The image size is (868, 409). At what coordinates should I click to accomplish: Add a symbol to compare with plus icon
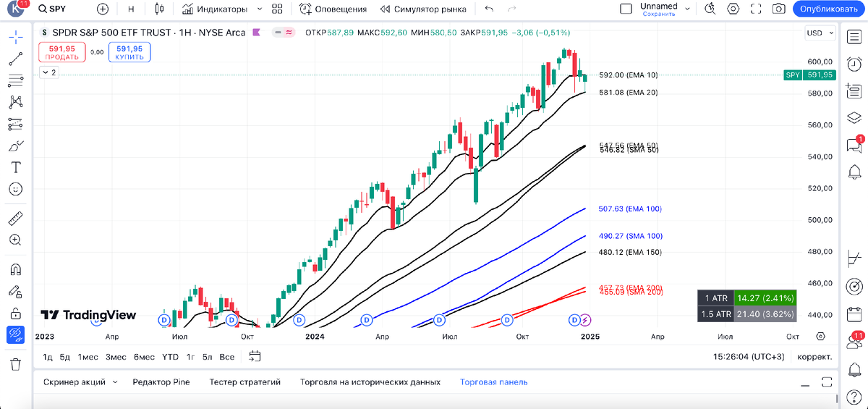coord(103,9)
